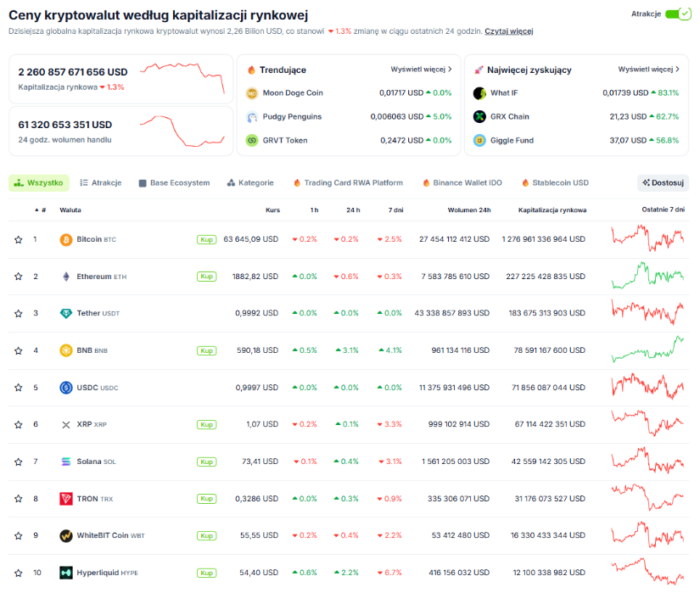
Task: Click the GRX Chain coin icon
Action: pos(479,117)
